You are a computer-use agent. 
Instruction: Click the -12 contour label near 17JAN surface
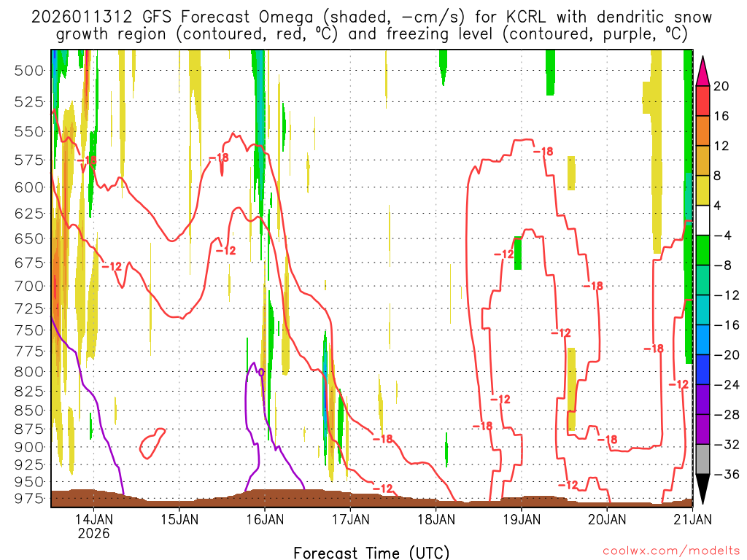[383, 488]
